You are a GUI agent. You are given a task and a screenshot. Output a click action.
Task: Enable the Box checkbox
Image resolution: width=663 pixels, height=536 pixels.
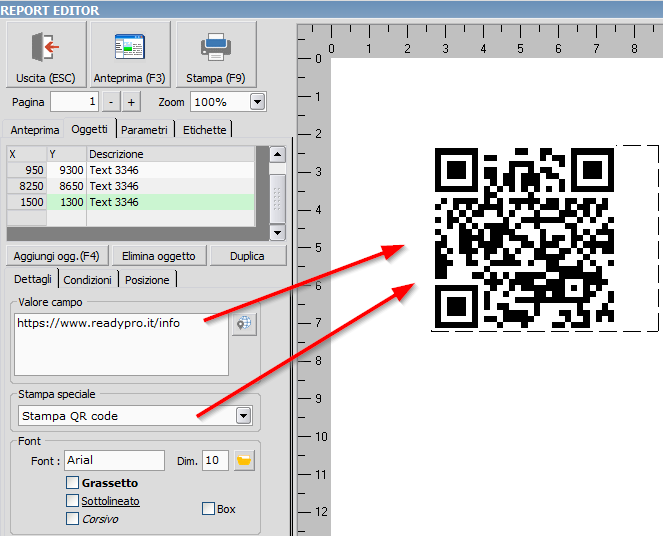208,509
